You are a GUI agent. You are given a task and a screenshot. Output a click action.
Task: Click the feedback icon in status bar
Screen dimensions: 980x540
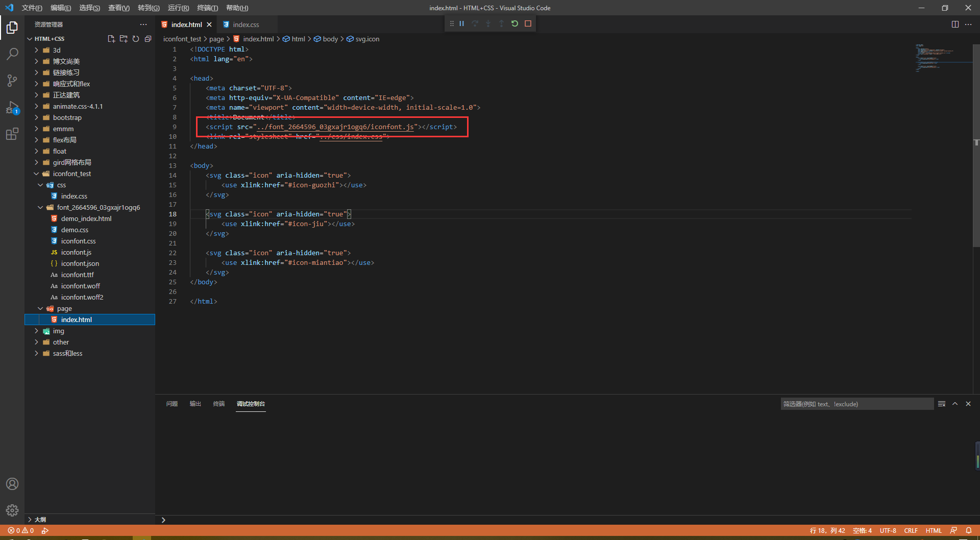click(953, 530)
